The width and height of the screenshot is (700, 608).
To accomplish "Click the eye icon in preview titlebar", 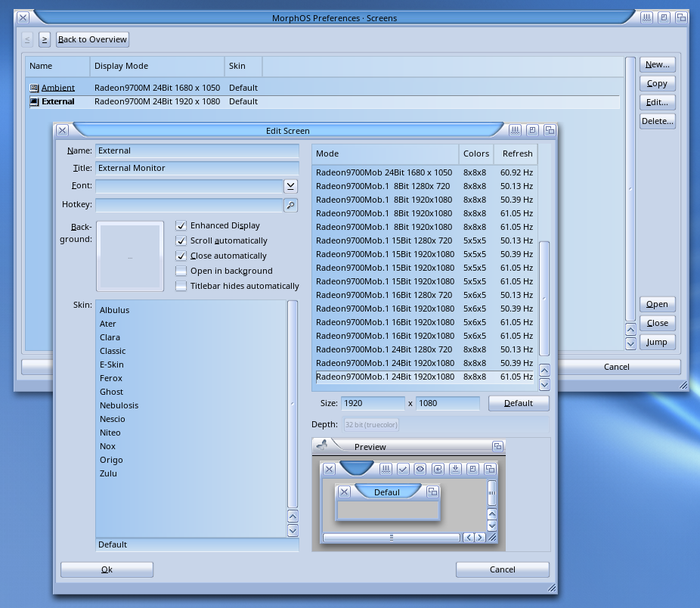I will coord(420,469).
